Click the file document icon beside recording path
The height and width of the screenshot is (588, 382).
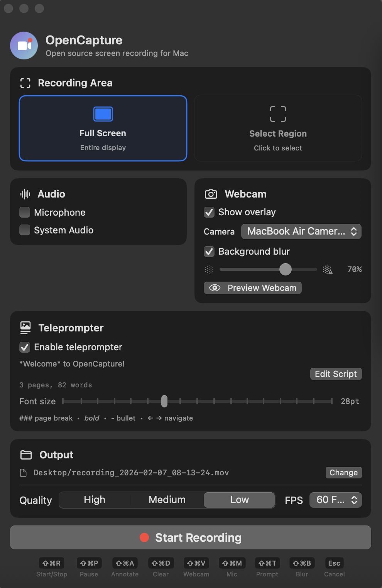point(23,473)
